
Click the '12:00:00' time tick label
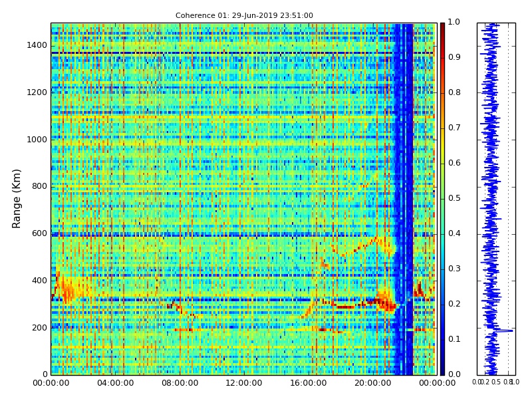244,383
